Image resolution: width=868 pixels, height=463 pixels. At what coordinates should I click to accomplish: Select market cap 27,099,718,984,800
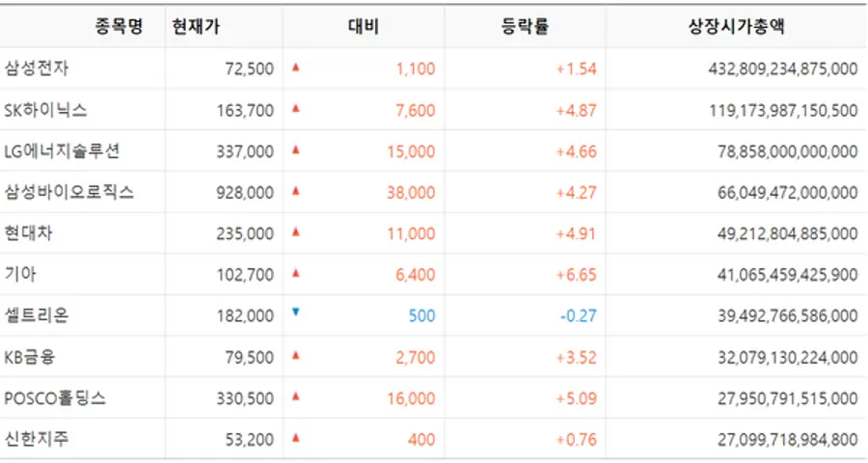(788, 440)
